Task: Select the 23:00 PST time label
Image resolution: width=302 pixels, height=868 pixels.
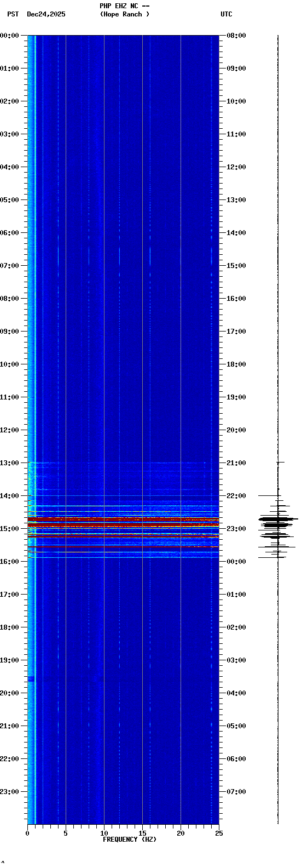Action: click(x=9, y=792)
